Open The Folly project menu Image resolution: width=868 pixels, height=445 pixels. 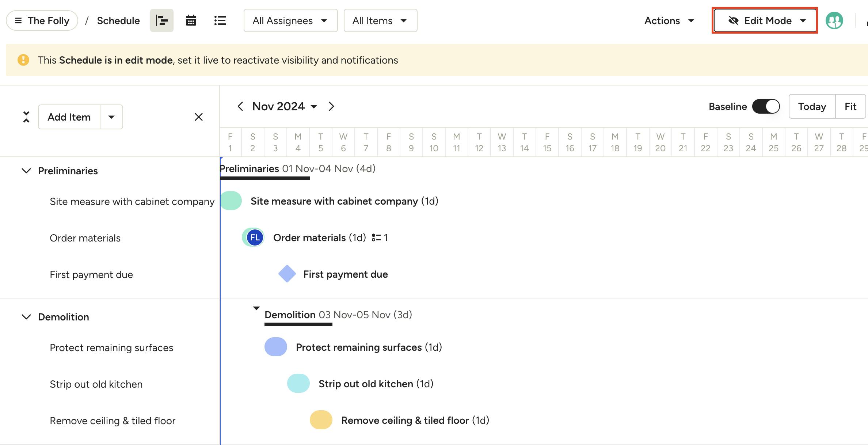click(x=42, y=20)
